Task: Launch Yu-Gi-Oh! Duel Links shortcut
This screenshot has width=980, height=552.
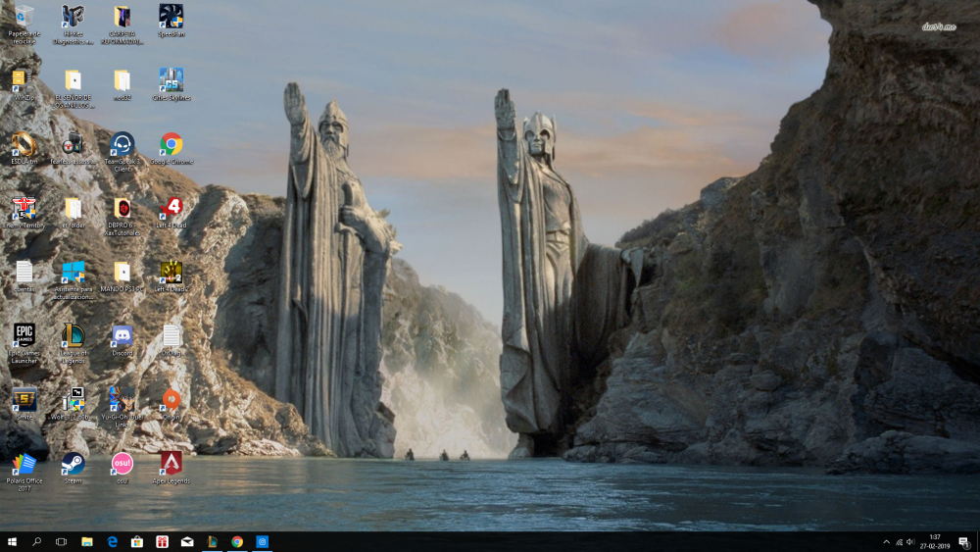Action: 122,407
